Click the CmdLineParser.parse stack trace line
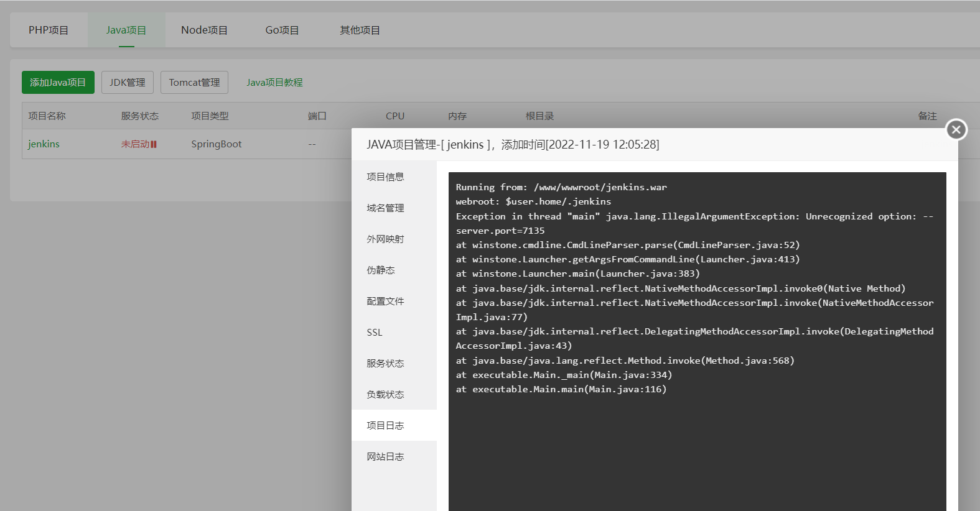Viewport: 980px width, 511px height. [628, 245]
